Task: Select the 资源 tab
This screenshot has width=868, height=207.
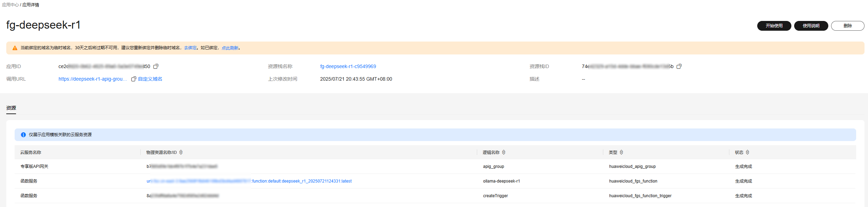Action: pyautogui.click(x=11, y=108)
